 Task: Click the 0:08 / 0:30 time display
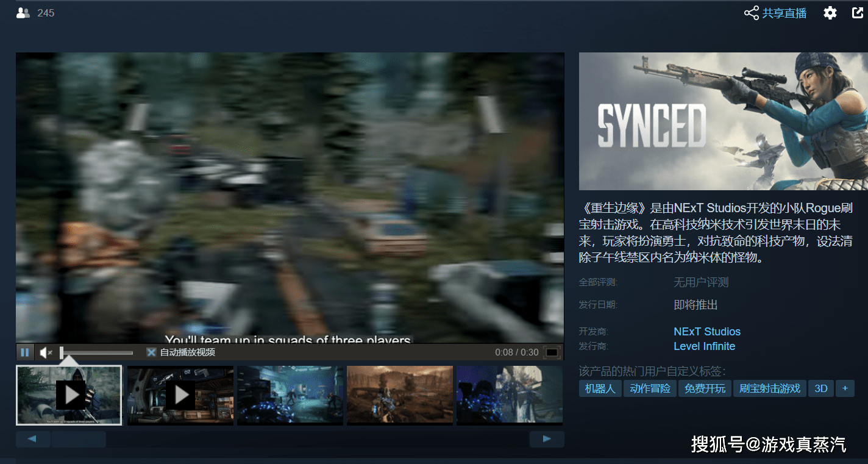[517, 352]
